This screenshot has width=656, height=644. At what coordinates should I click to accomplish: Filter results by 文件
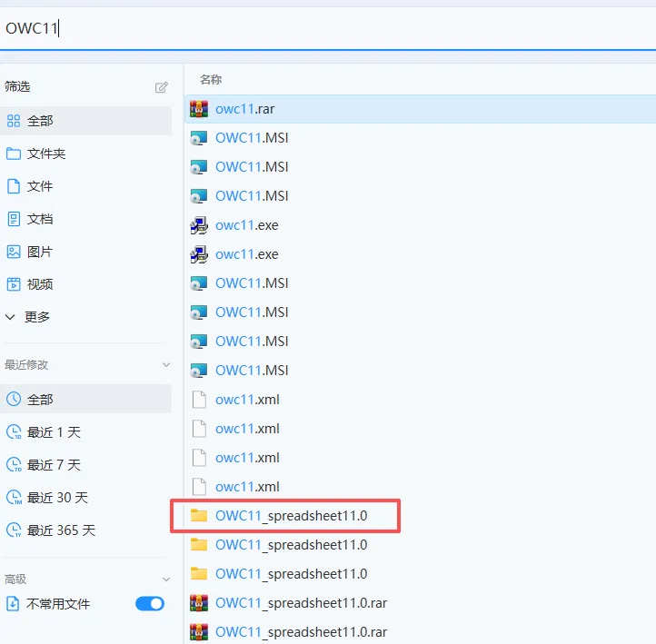point(85,186)
